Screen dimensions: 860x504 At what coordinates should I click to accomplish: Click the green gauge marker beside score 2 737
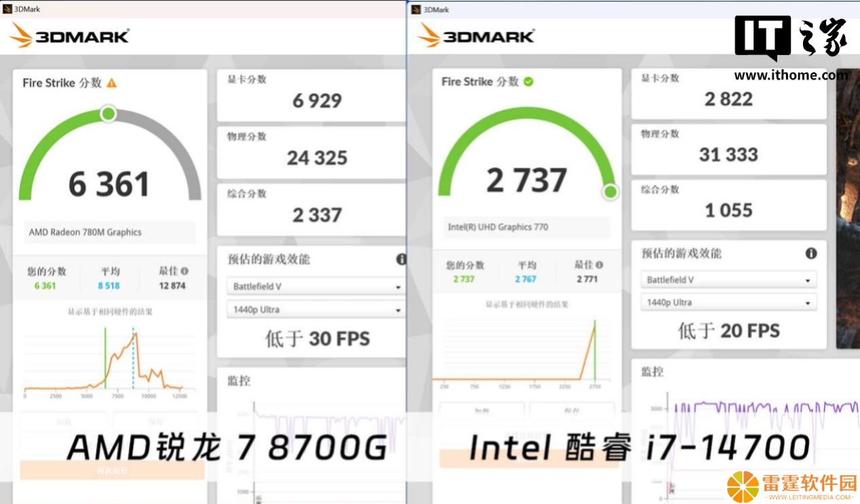click(x=610, y=192)
